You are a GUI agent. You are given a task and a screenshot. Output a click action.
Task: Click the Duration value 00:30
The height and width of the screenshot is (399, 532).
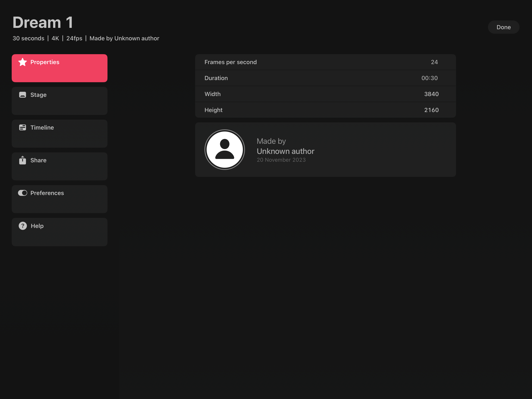pos(429,78)
